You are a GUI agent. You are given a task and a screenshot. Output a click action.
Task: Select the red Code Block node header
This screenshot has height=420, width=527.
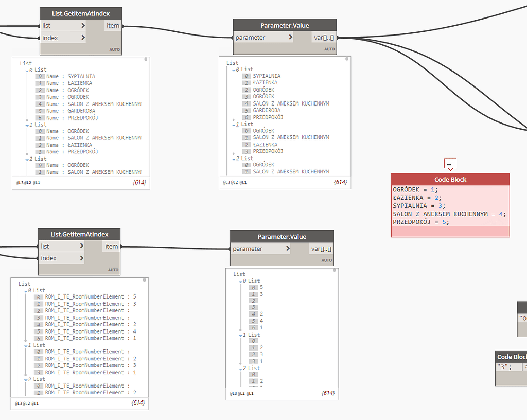pyautogui.click(x=450, y=179)
